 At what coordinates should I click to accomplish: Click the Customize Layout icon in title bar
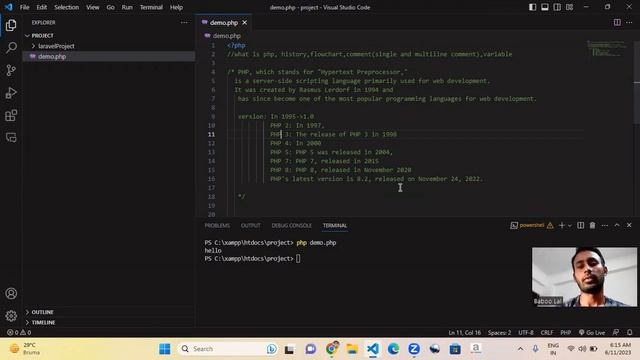pos(569,7)
